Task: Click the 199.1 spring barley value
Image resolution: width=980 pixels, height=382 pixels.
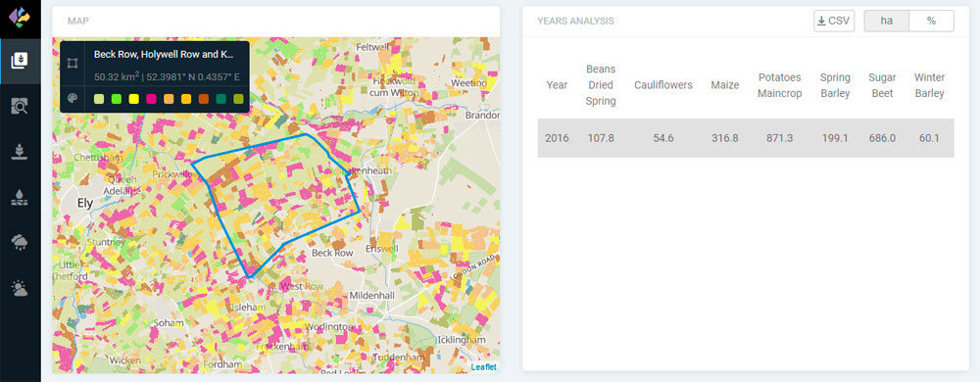Action: 836,138
